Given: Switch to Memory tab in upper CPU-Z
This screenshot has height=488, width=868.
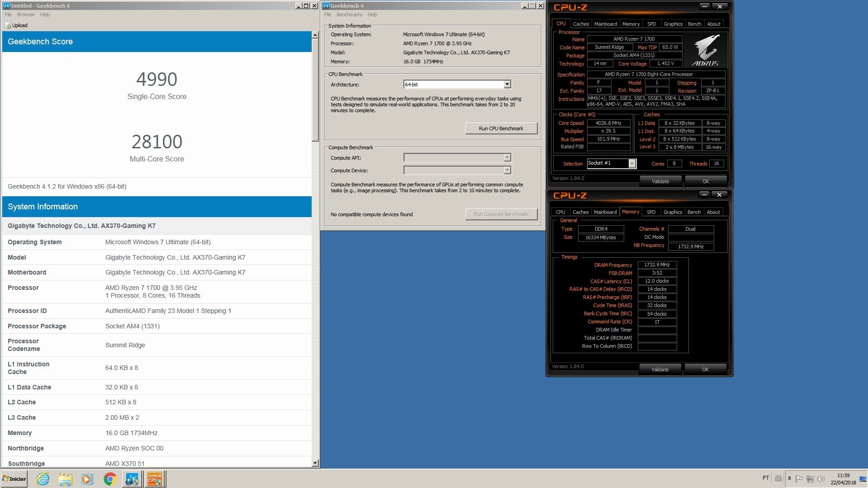Looking at the screenshot, I should (631, 24).
